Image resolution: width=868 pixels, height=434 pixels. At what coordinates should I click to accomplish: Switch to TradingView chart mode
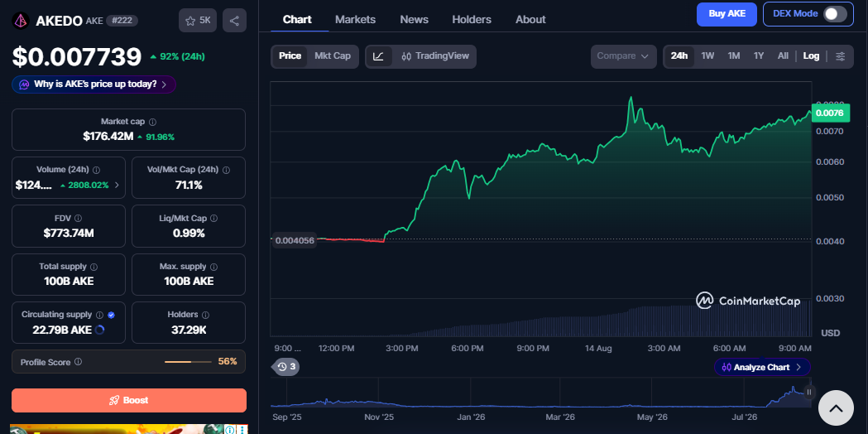tap(435, 56)
